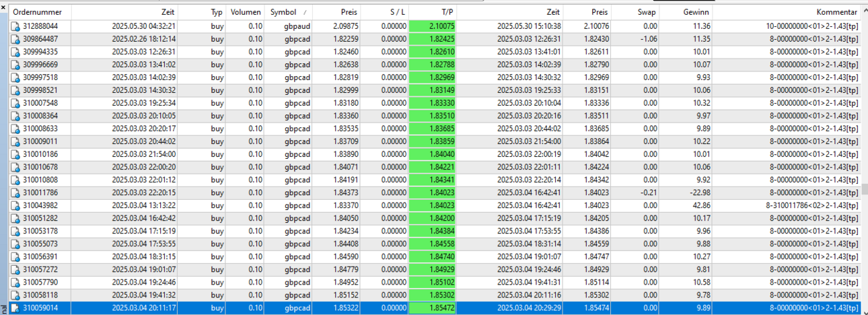
Task: Click the order icon for 310043982
Action: click(x=16, y=205)
